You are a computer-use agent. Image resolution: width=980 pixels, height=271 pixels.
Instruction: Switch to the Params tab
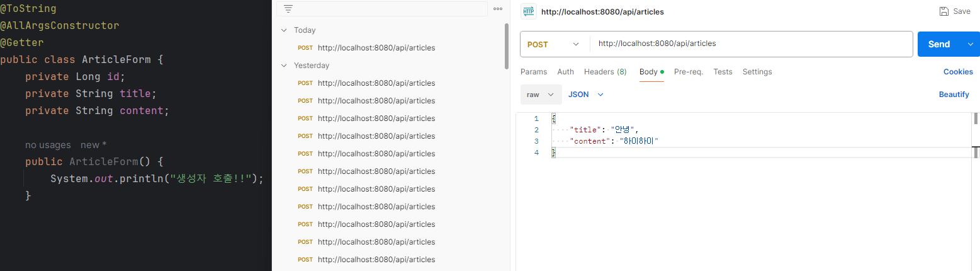pos(534,72)
